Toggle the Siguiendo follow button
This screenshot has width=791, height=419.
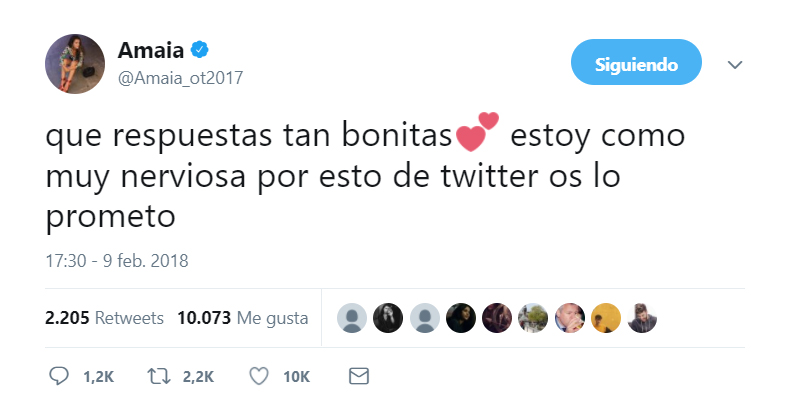click(637, 65)
